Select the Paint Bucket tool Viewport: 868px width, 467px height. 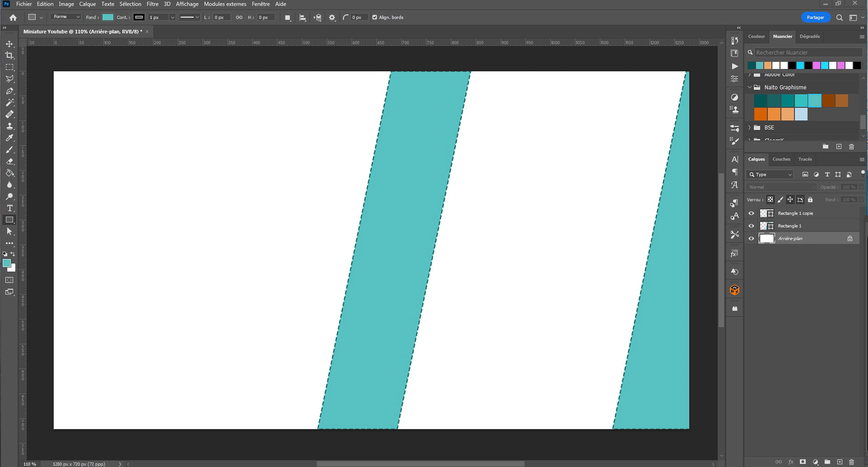click(9, 173)
